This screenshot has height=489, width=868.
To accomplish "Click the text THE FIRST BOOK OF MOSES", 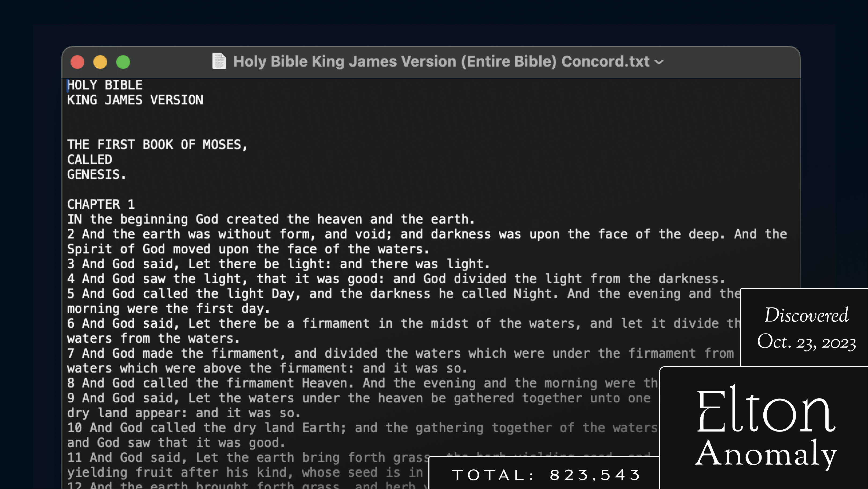I will (x=157, y=145).
